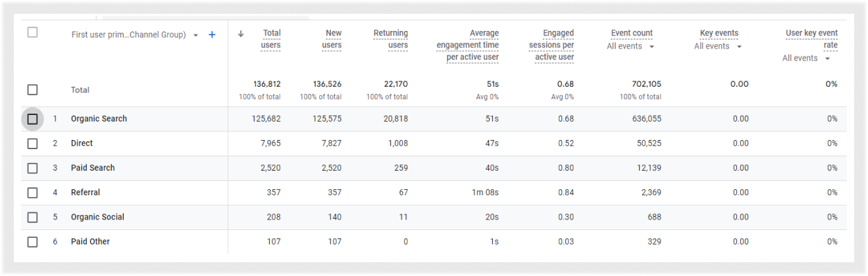The height and width of the screenshot is (276, 868).
Task: Click the Organic Search channel name
Action: pos(99,119)
